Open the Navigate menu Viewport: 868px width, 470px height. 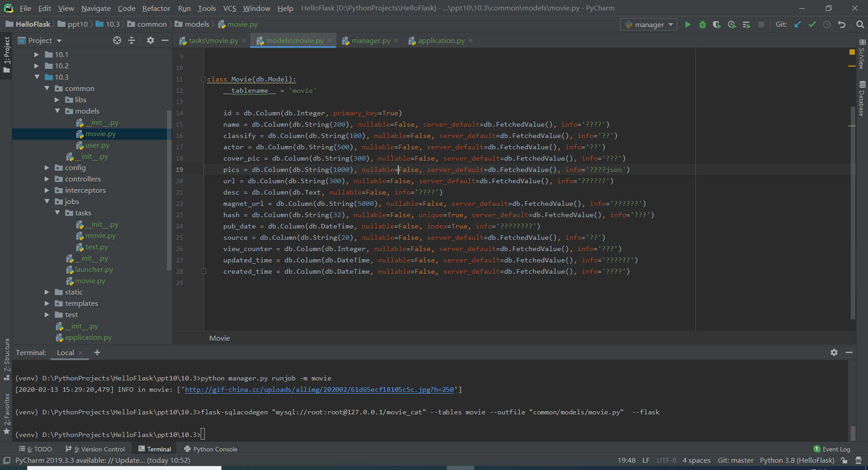click(x=96, y=8)
